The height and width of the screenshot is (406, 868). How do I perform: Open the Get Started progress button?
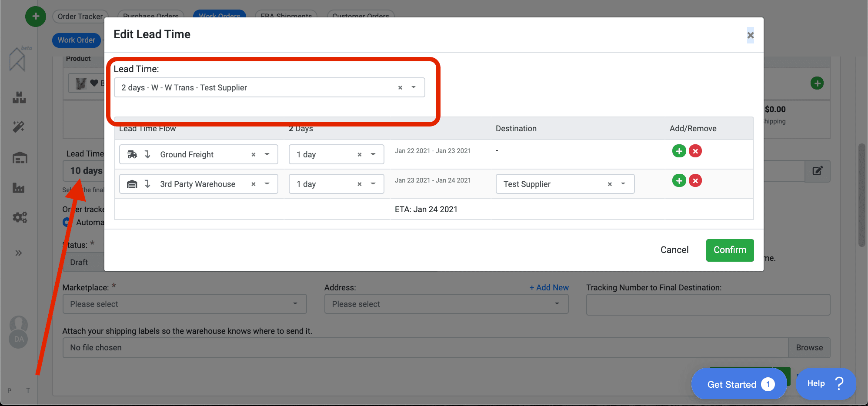click(x=738, y=384)
